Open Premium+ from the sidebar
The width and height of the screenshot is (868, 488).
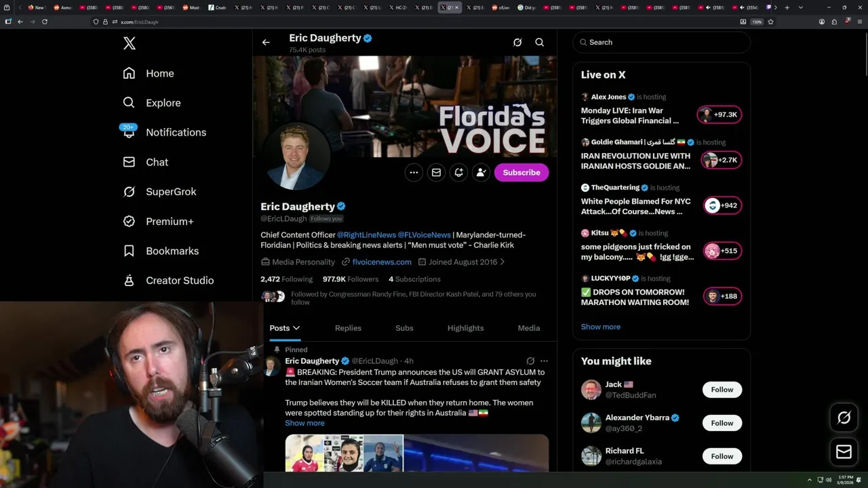[x=158, y=222]
